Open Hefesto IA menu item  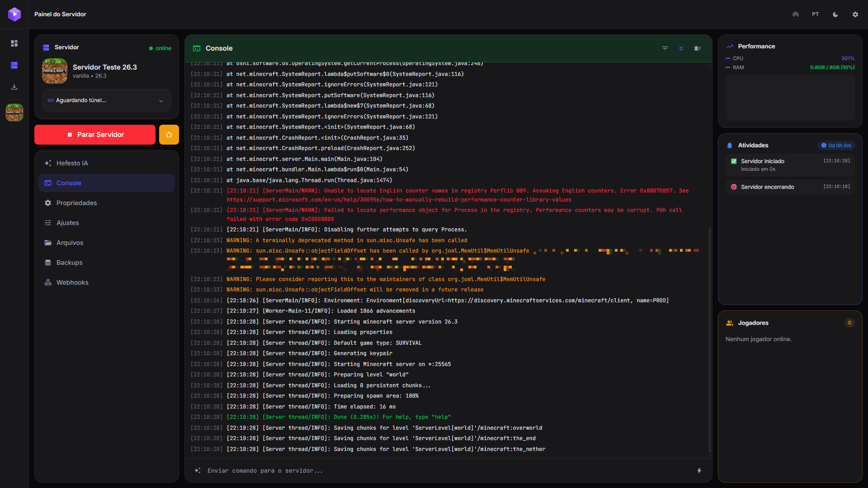(107, 163)
